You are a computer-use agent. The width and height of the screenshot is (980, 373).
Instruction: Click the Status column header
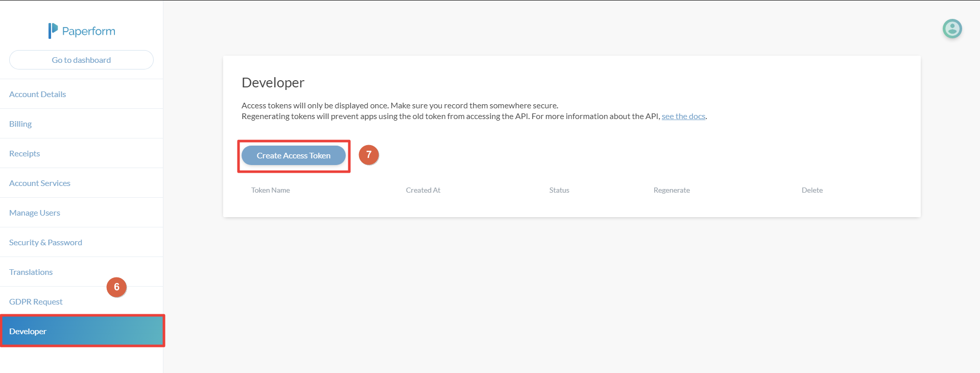[x=559, y=190]
